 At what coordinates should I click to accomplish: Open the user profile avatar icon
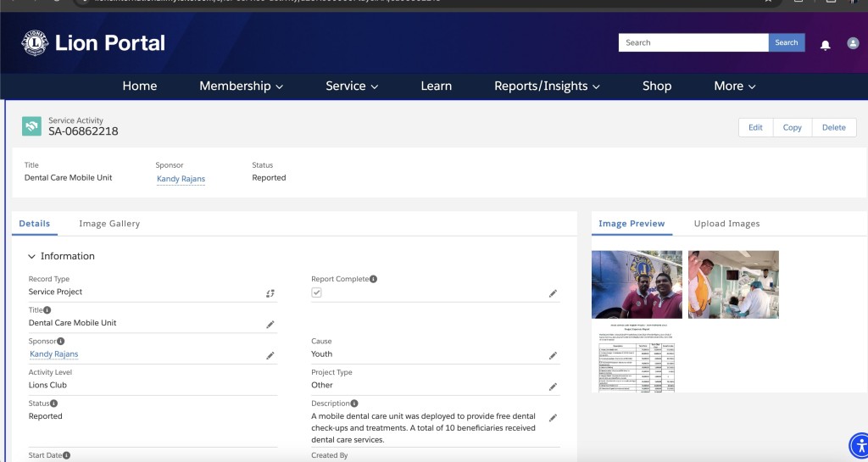[853, 43]
